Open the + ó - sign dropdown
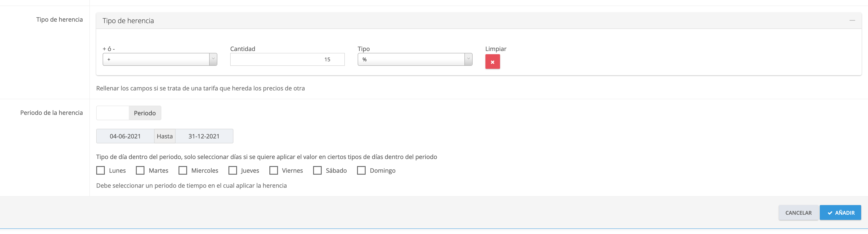Screen dimensions: 868x234 (x=156, y=59)
